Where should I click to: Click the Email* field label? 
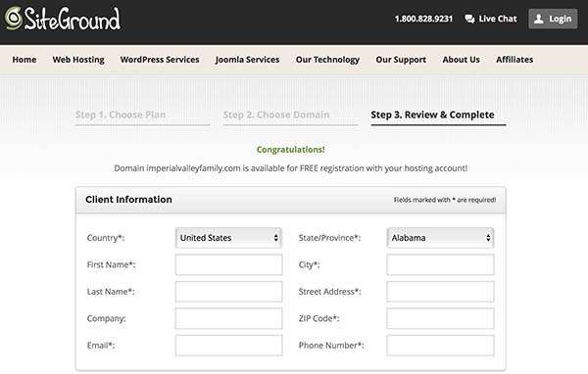click(101, 346)
